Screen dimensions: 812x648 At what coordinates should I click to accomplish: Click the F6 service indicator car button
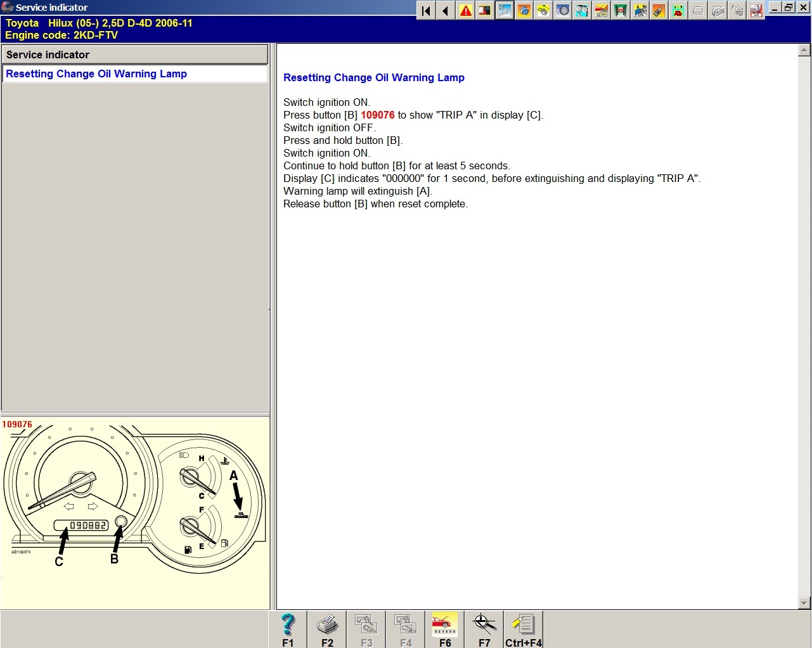tap(445, 630)
